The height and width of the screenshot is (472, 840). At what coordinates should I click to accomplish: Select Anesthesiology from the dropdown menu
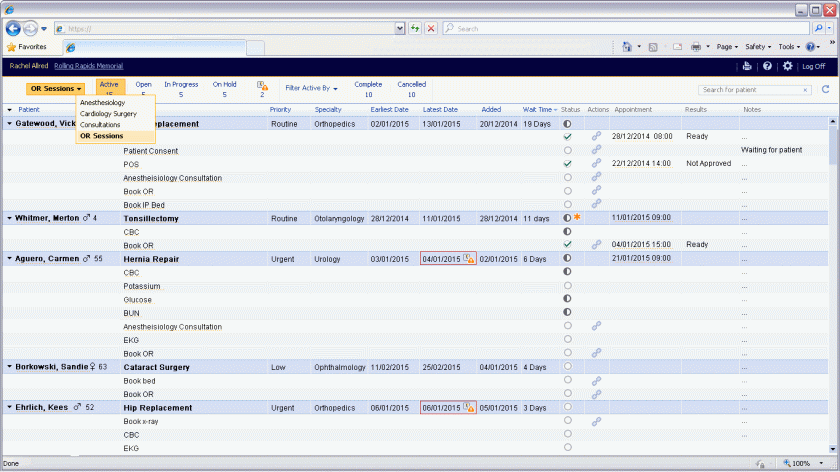(x=102, y=102)
